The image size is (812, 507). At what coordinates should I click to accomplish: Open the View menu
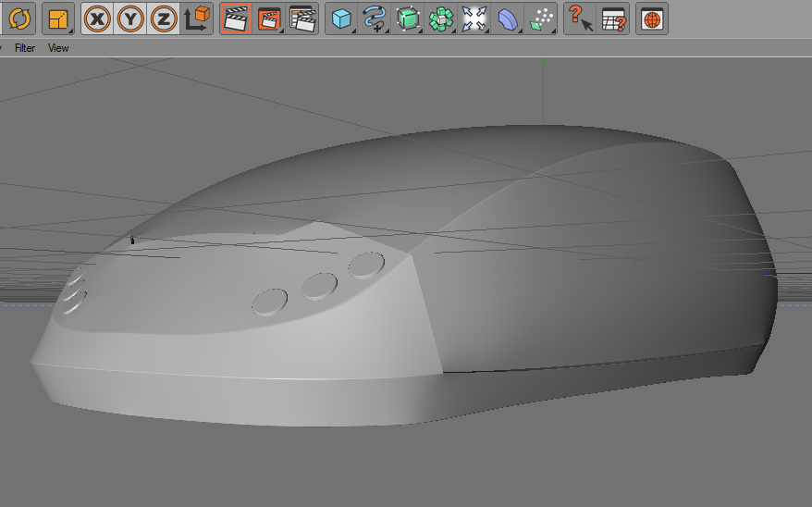pos(58,48)
